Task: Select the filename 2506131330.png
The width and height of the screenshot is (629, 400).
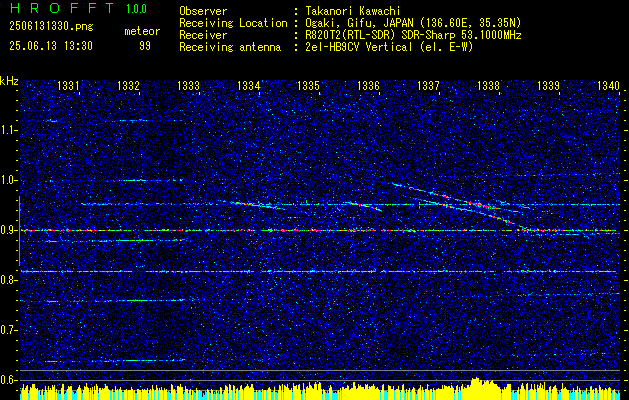Action: tap(51, 27)
